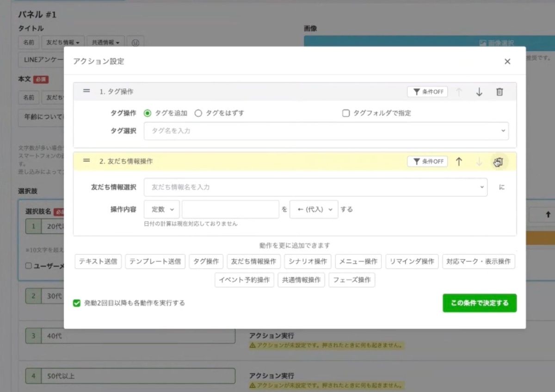Confirm with この条件で決定する button
The image size is (555, 392).
[479, 303]
